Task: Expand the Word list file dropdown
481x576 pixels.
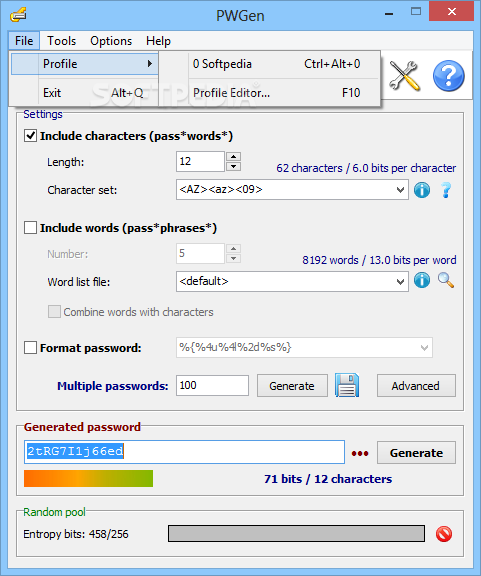Action: (400, 282)
